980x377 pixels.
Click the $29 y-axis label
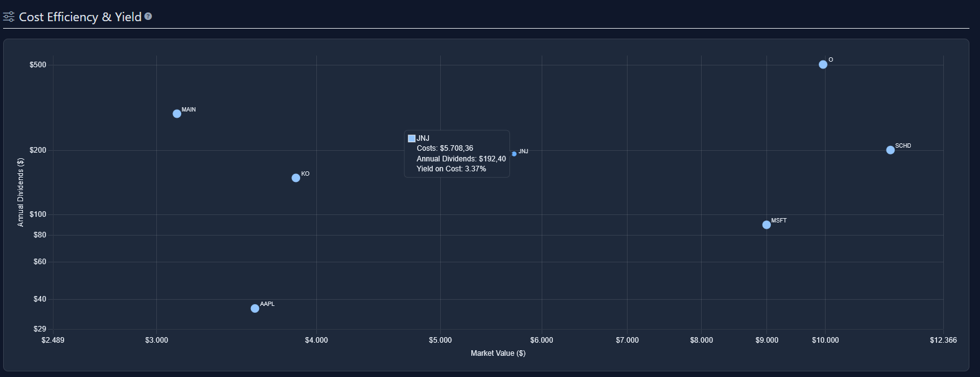(x=40, y=329)
